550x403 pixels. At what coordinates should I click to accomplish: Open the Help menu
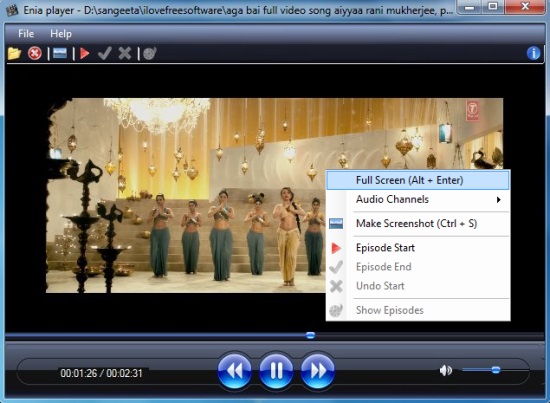pyautogui.click(x=61, y=34)
